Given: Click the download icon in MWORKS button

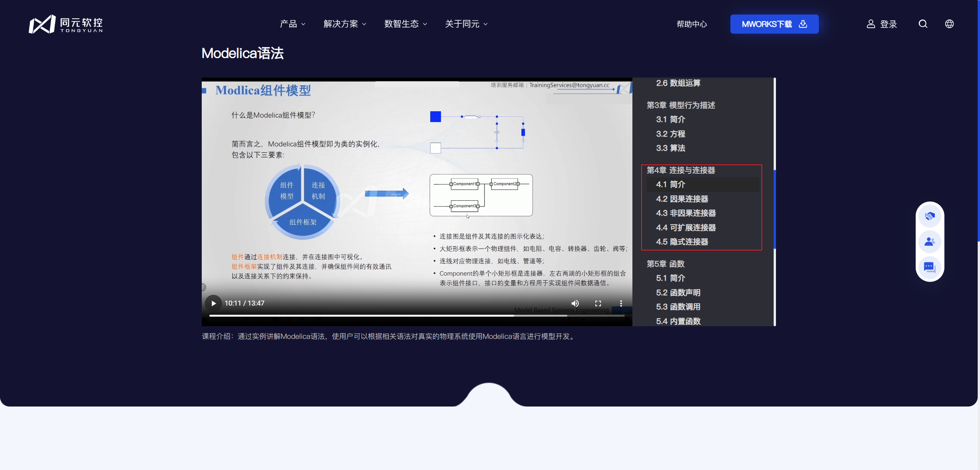Looking at the screenshot, I should (x=803, y=24).
